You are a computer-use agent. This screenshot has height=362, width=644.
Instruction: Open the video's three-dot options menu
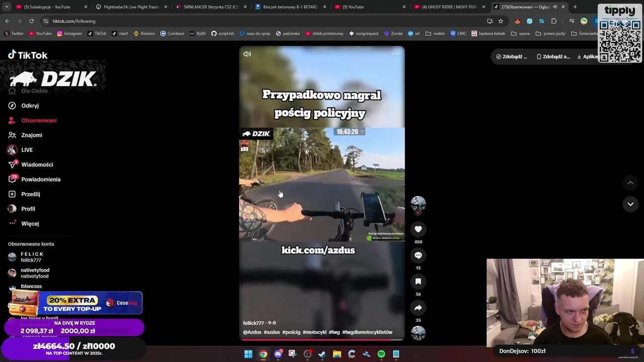(395, 54)
